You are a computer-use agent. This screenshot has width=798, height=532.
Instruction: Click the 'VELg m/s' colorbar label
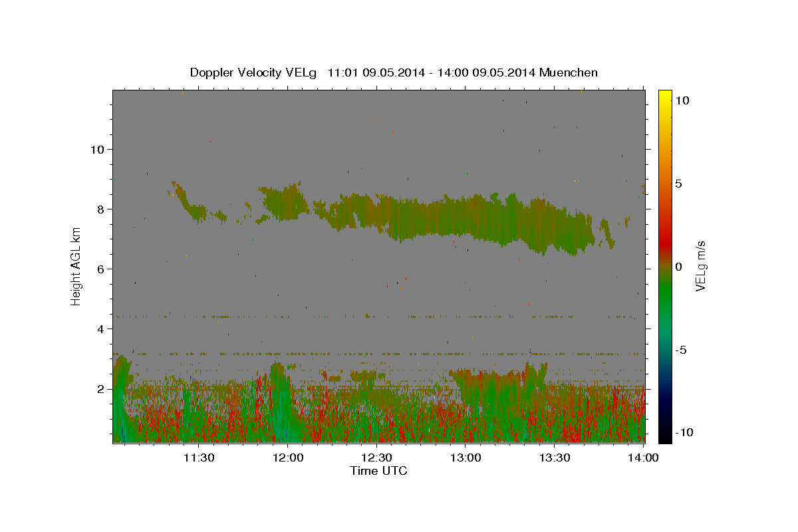(x=700, y=267)
